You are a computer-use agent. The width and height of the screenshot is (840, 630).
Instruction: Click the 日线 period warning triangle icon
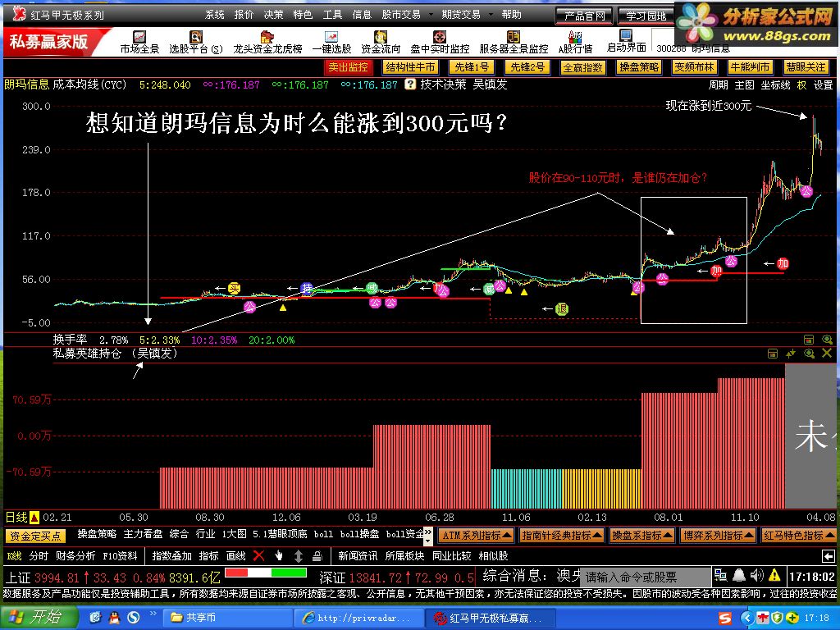(34, 518)
